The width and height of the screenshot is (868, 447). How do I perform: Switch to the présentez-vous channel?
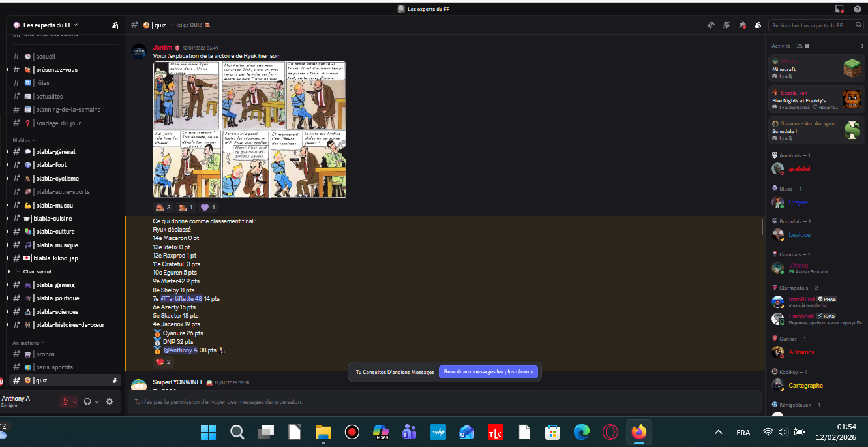click(57, 70)
